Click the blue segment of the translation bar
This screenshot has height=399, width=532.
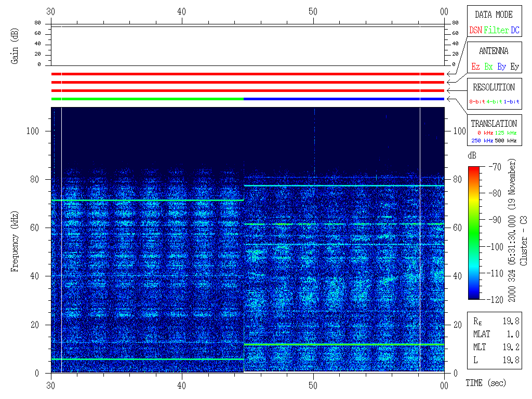point(343,99)
